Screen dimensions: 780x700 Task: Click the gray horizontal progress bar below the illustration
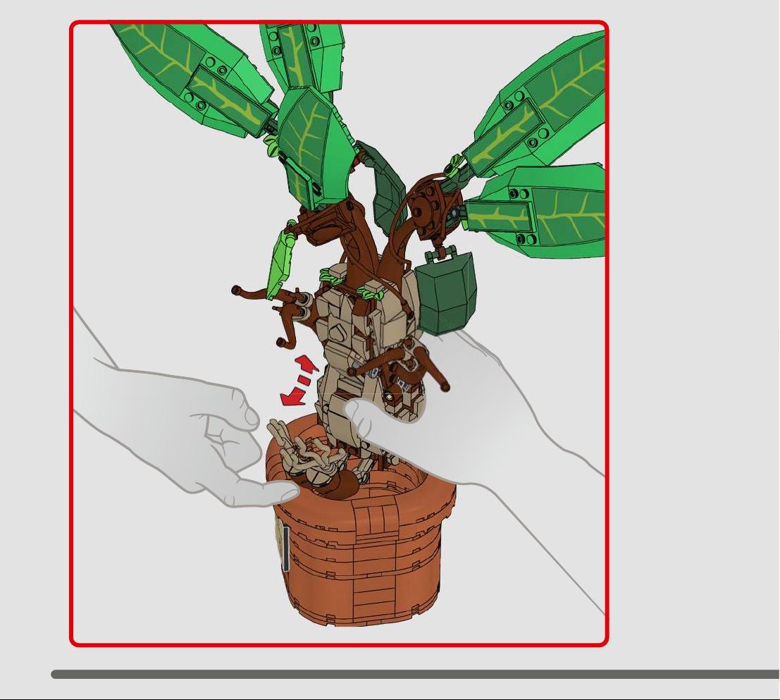tap(416, 674)
